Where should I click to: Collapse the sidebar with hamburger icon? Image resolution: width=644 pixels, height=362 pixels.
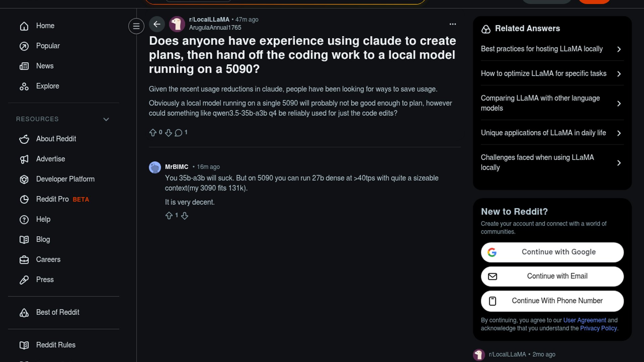click(136, 26)
